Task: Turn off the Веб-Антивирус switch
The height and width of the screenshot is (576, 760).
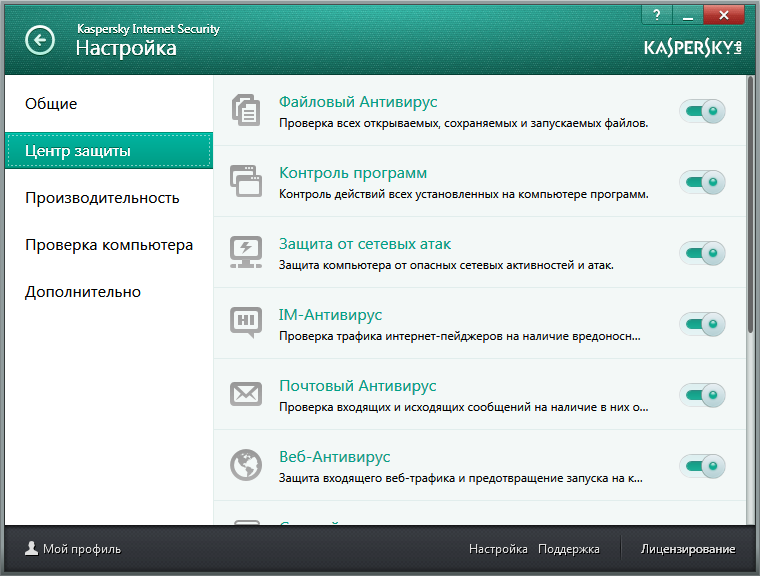Action: pyautogui.click(x=702, y=466)
